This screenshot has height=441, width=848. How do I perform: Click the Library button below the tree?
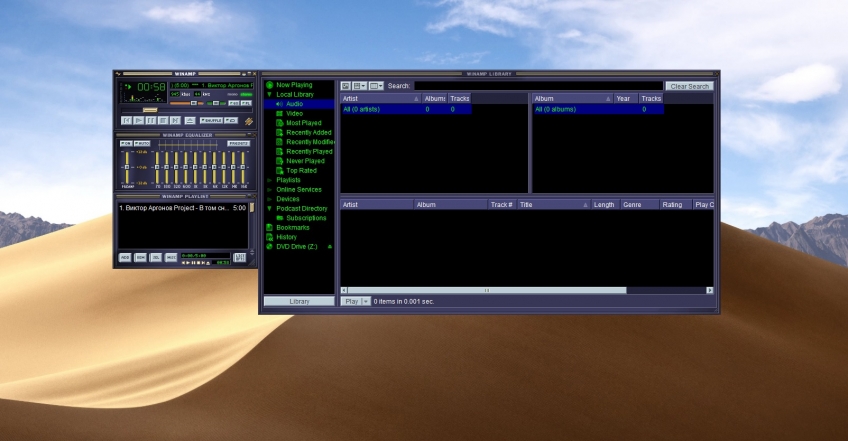299,301
